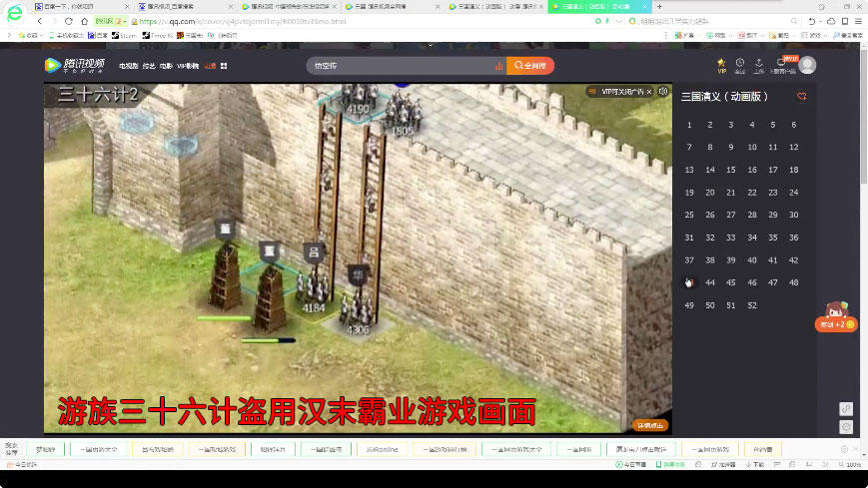
Task: Select episode 27
Action: pos(731,215)
